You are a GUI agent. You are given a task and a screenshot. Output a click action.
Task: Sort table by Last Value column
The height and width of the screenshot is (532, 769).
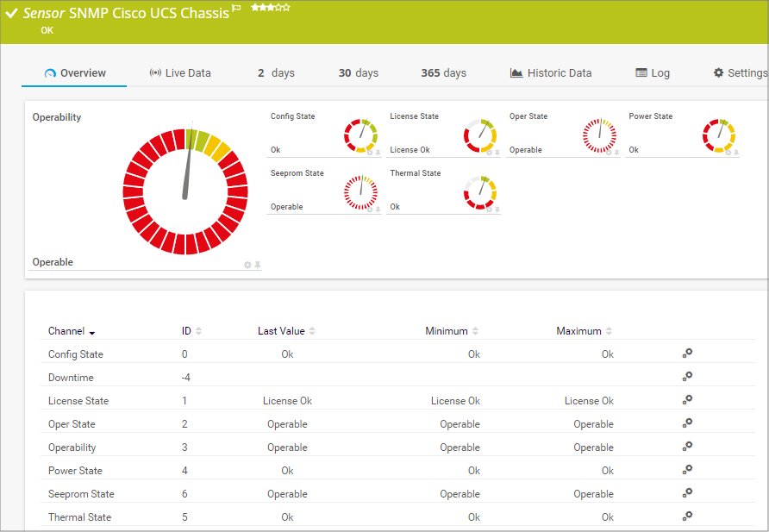tap(285, 331)
